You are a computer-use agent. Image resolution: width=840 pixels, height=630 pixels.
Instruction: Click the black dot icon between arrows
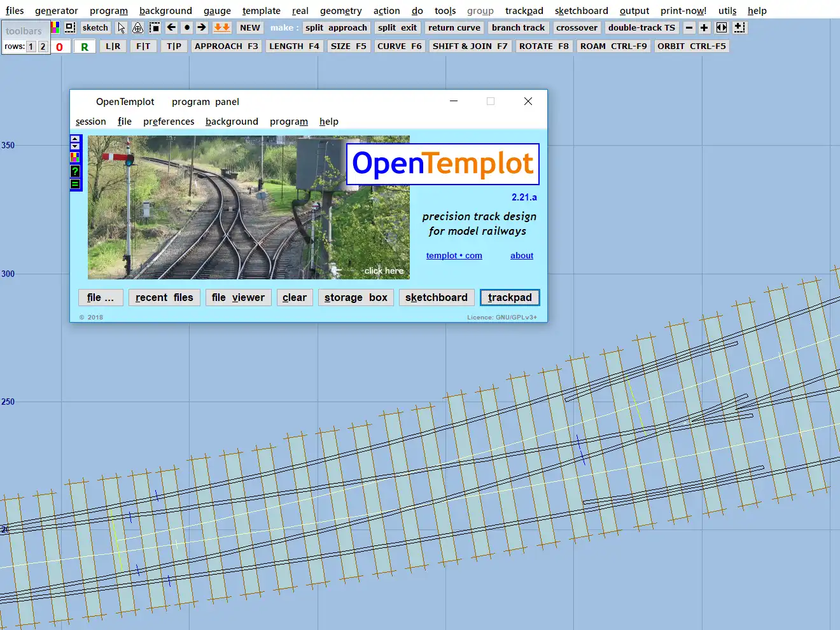186,27
